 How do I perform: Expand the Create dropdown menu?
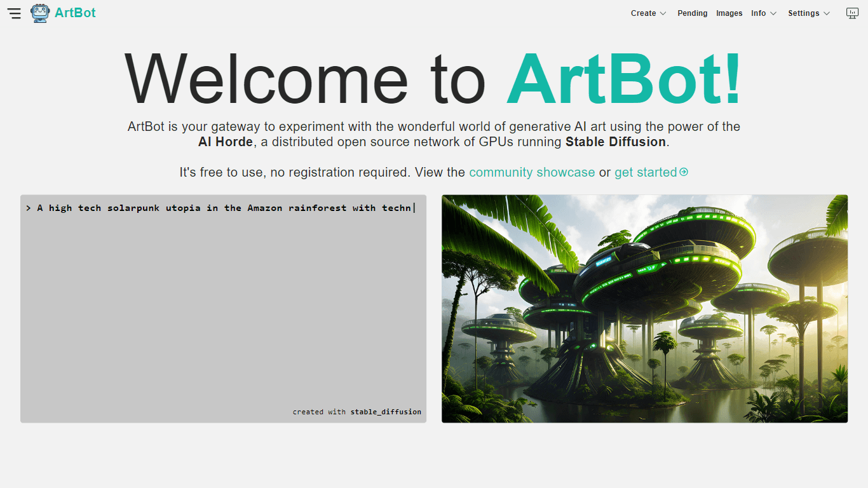coord(648,13)
